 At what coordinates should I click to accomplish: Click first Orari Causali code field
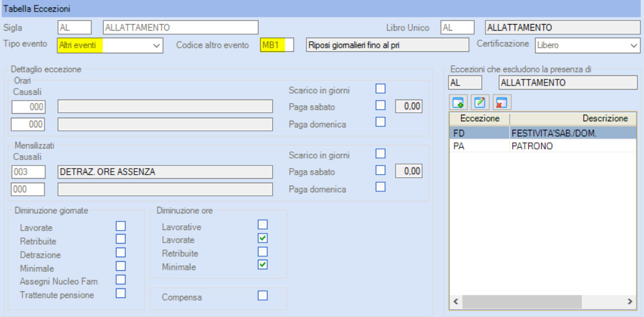tap(28, 107)
